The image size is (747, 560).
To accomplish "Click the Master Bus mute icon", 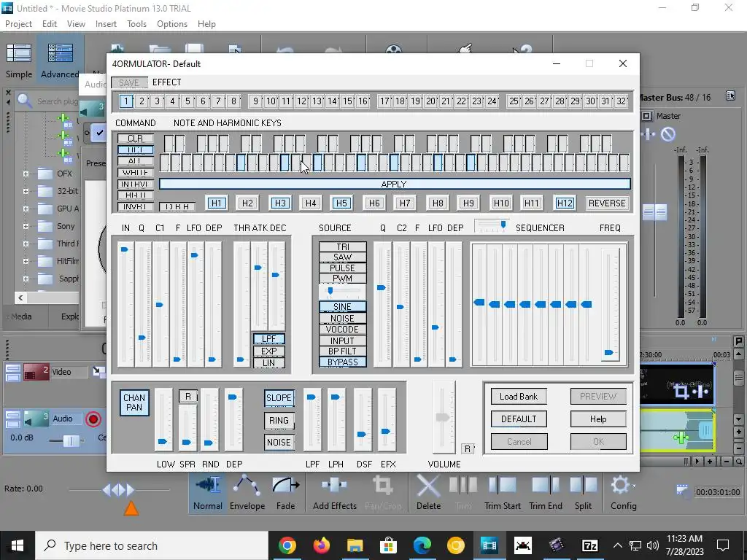I will [668, 135].
